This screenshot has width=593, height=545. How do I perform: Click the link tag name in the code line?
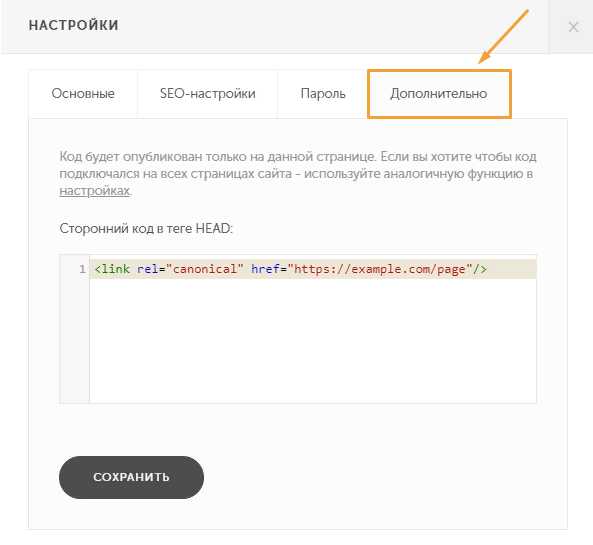click(x=116, y=269)
